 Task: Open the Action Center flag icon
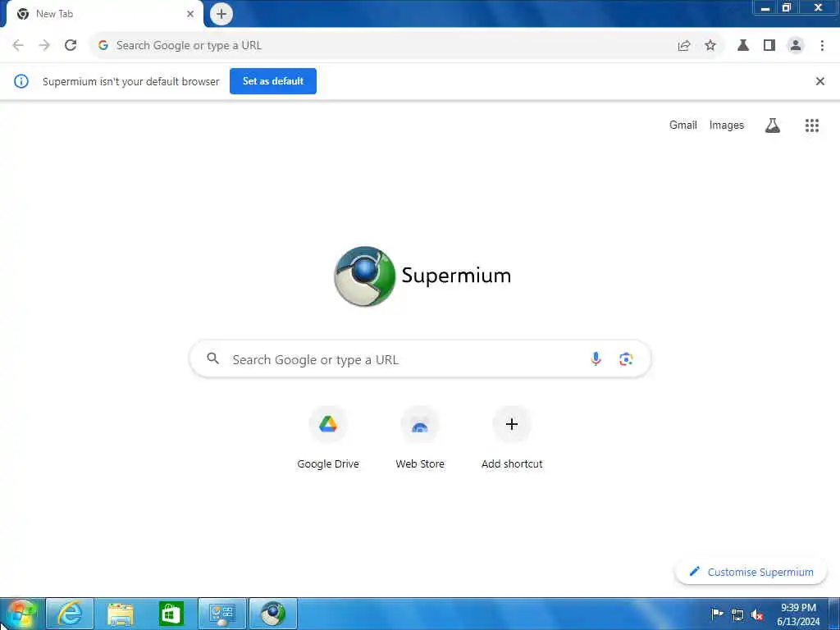pos(717,614)
